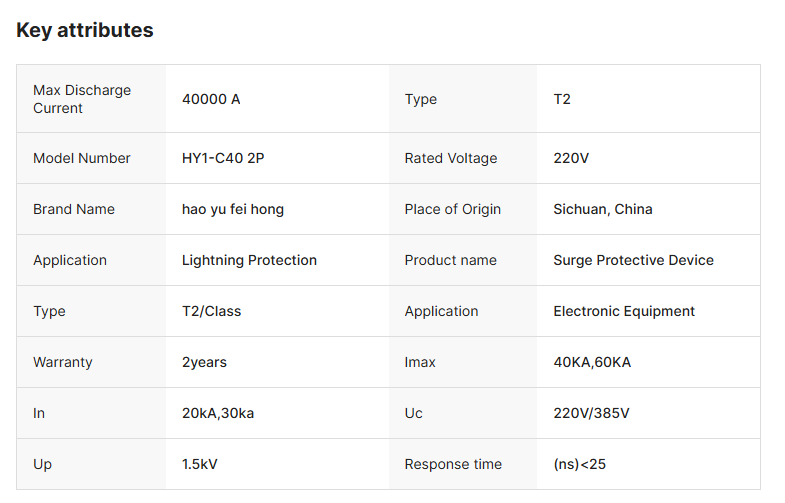Click the 40KA,60KA Imax value
785x503 pixels.
click(x=592, y=362)
